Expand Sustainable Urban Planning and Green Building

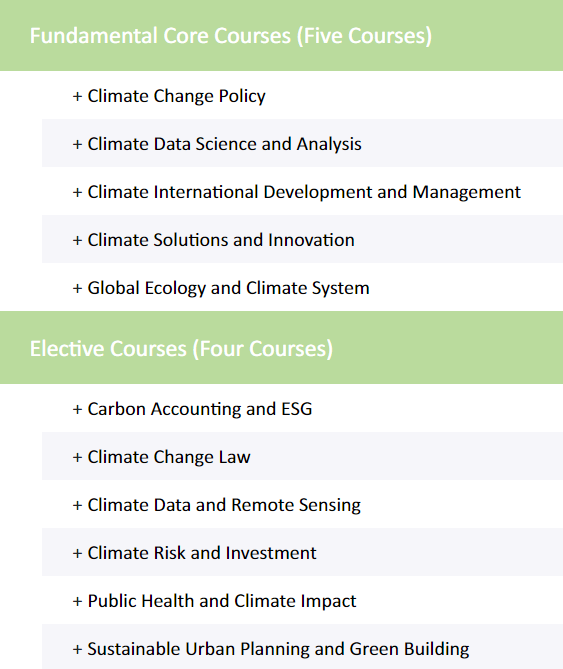click(302, 647)
